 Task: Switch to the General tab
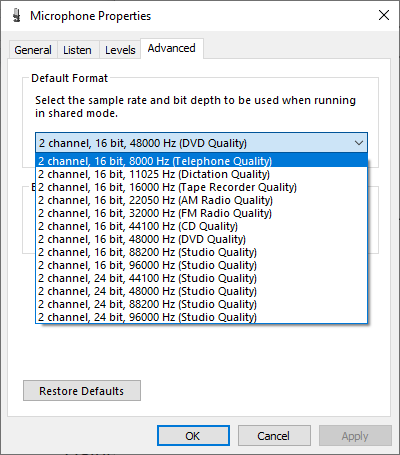click(33, 50)
